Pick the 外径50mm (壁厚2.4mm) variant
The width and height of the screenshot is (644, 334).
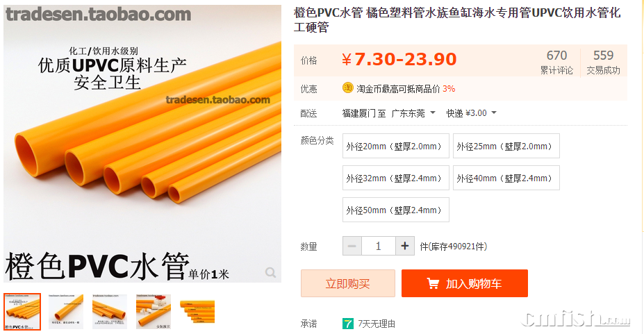coord(396,210)
